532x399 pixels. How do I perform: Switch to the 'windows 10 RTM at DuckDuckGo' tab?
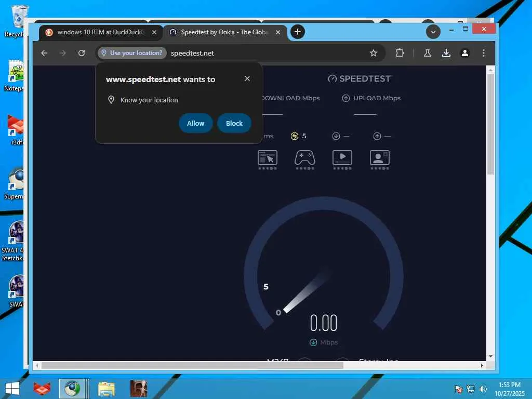point(100,32)
